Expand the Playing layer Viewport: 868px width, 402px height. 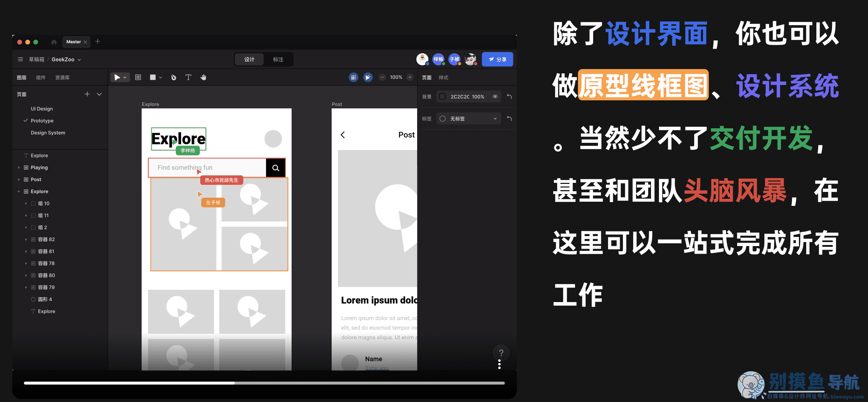point(19,168)
